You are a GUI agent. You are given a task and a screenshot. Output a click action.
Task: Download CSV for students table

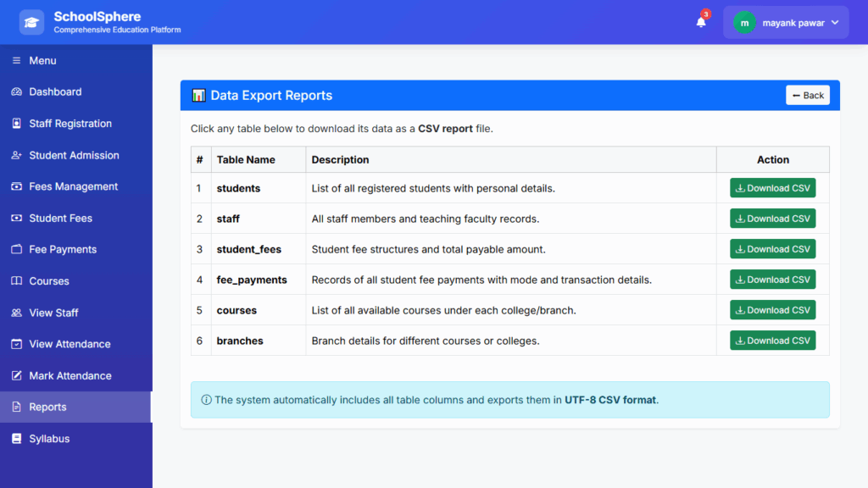point(772,188)
